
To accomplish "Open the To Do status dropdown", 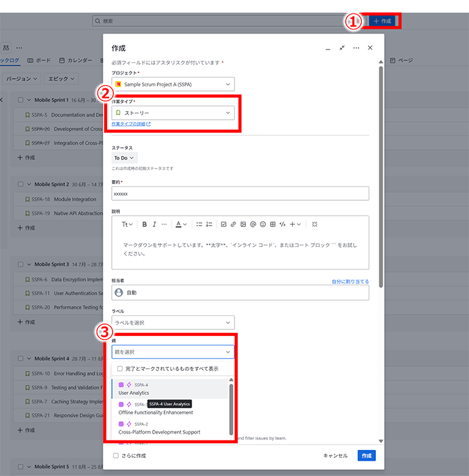I will (x=124, y=158).
